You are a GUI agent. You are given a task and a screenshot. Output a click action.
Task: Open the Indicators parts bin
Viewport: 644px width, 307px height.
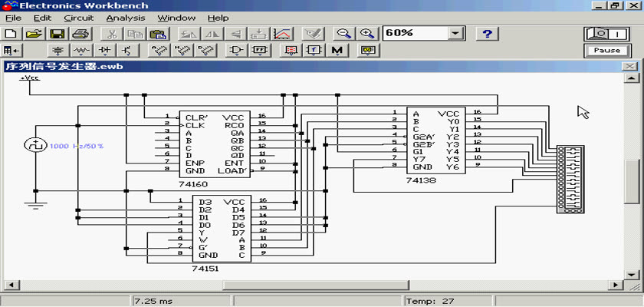tap(291, 51)
